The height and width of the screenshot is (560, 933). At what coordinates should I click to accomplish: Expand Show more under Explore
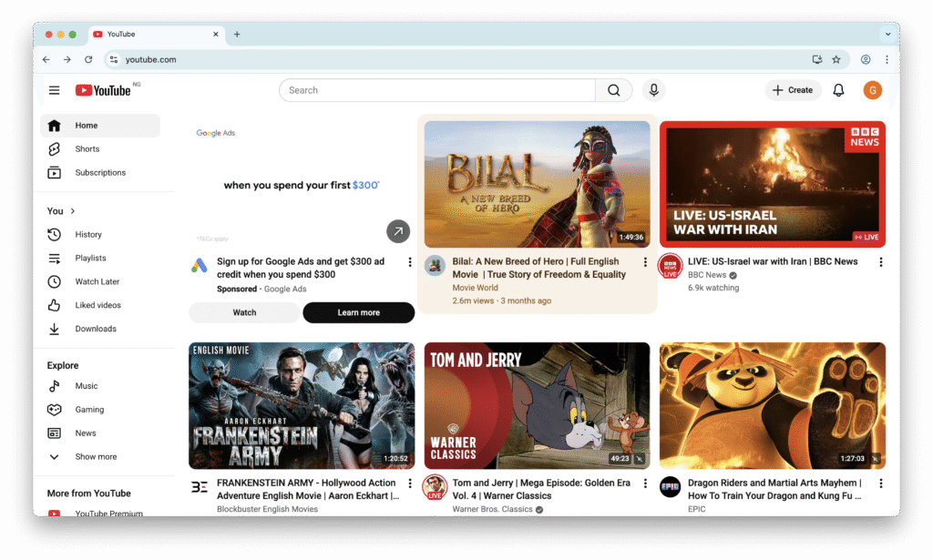coord(96,457)
